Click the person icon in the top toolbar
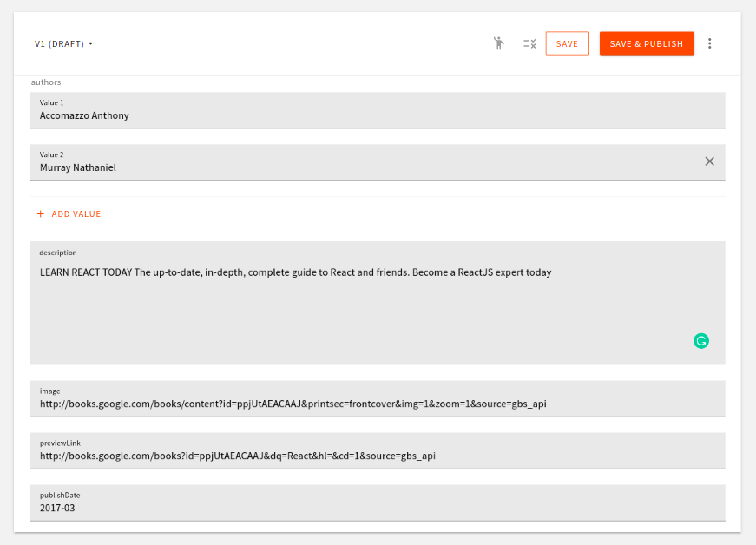Viewport: 756px width, 545px height. pos(499,43)
